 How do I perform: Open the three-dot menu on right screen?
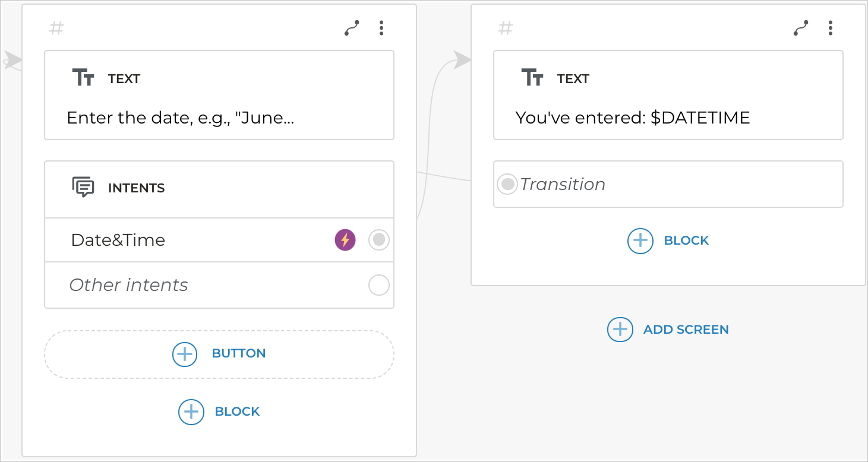point(830,28)
